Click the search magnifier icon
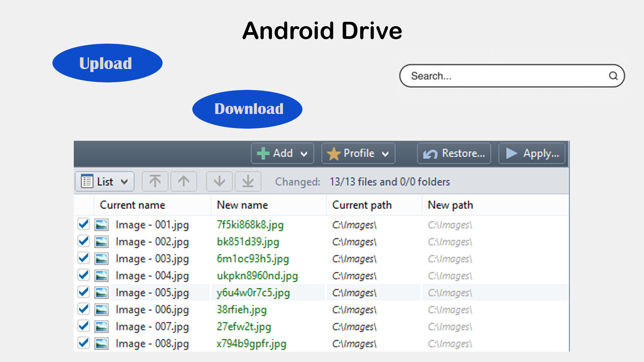 click(614, 76)
